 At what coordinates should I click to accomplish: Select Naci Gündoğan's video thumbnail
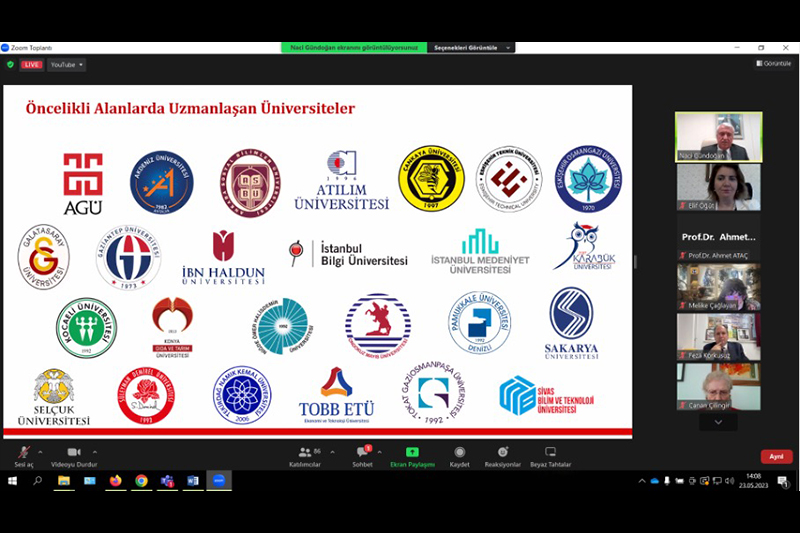coord(718,136)
